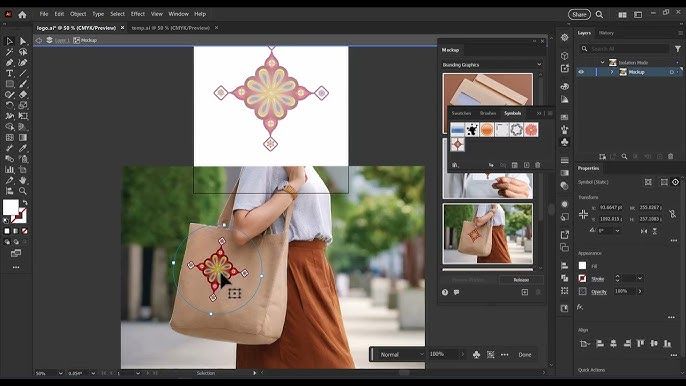Open the 50% zoom level dropdown
The width and height of the screenshot is (686, 386).
pos(60,373)
